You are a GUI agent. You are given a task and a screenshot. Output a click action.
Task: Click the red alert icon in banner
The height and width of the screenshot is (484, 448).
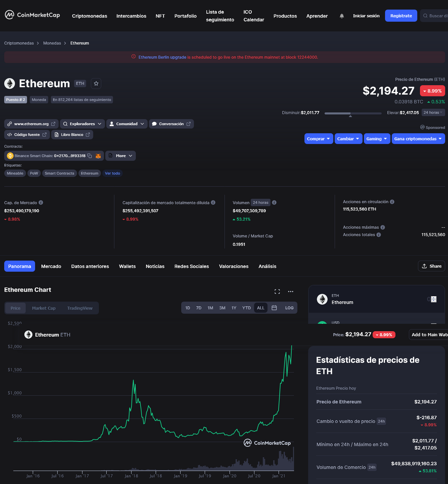click(x=133, y=57)
